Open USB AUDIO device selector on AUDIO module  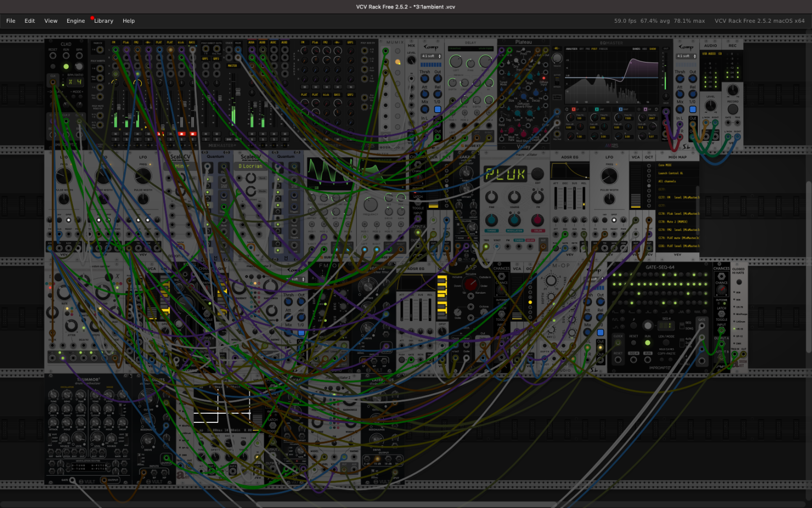712,53
